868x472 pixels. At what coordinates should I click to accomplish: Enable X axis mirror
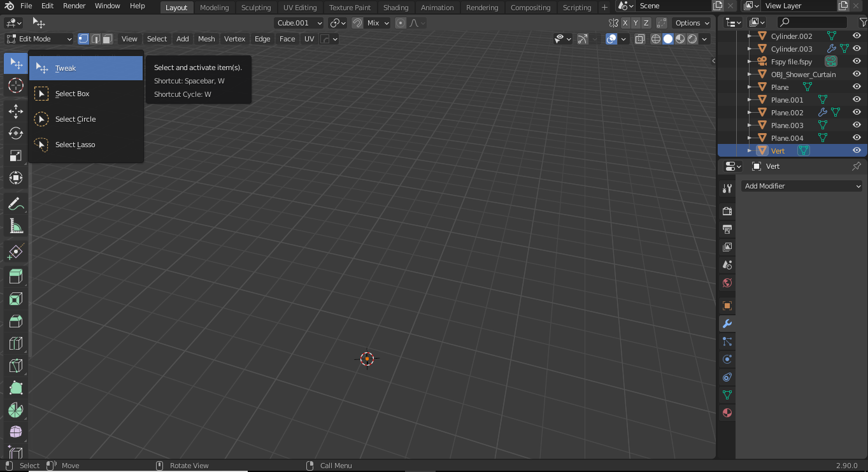tap(625, 23)
